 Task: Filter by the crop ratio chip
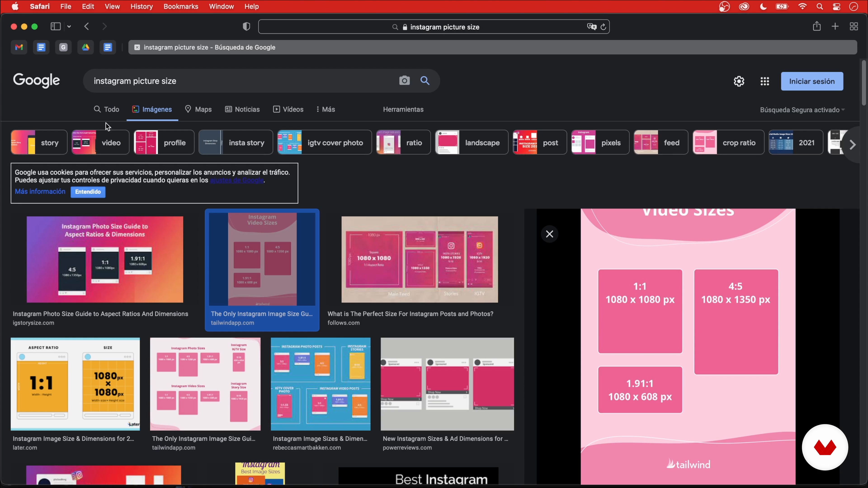click(729, 143)
